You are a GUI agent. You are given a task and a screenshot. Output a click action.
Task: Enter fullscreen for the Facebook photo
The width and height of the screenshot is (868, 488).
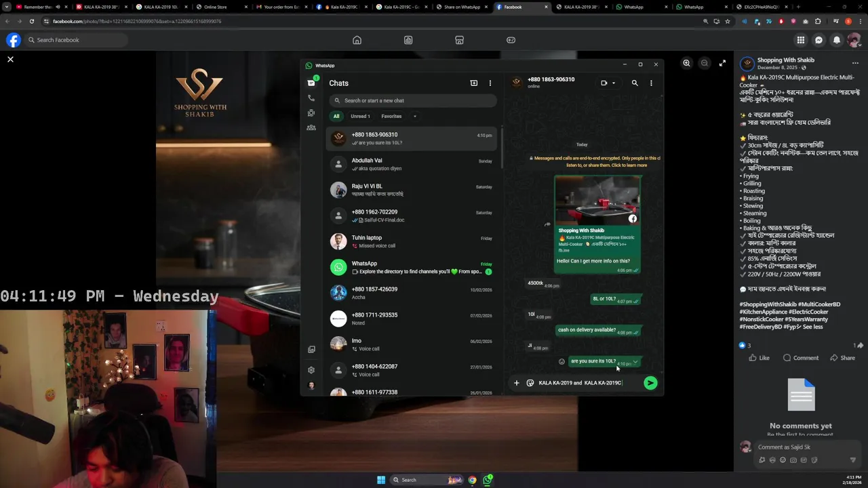(722, 63)
